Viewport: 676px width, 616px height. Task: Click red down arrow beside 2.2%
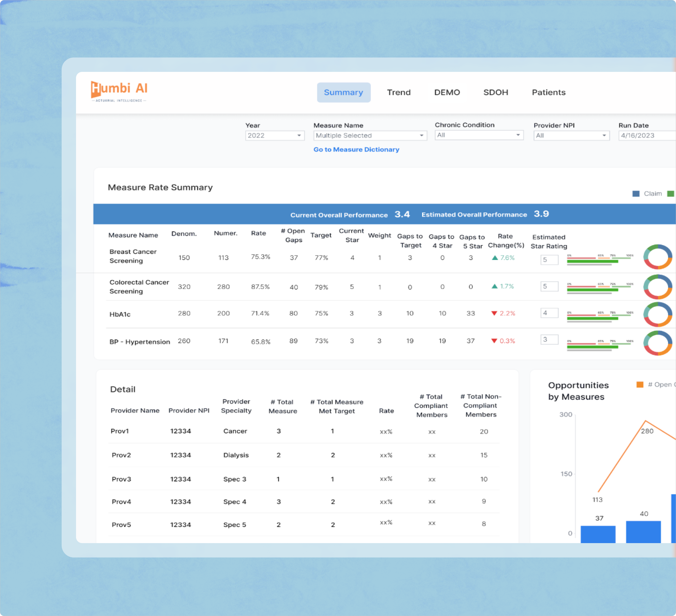pyautogui.click(x=494, y=313)
